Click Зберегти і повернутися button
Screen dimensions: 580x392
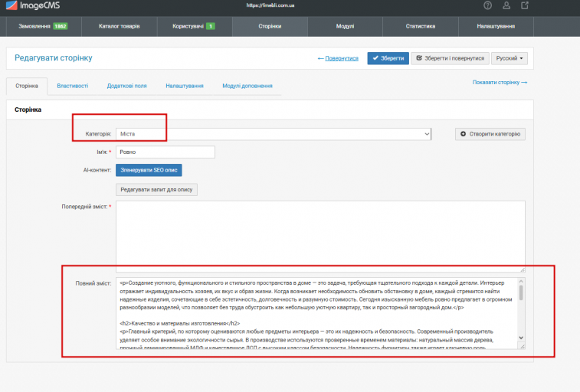tap(451, 58)
